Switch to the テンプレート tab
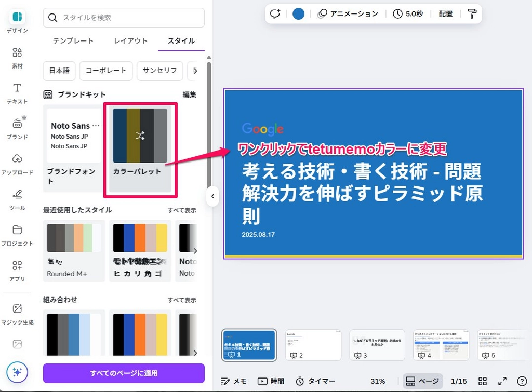532x392 pixels. coord(73,41)
